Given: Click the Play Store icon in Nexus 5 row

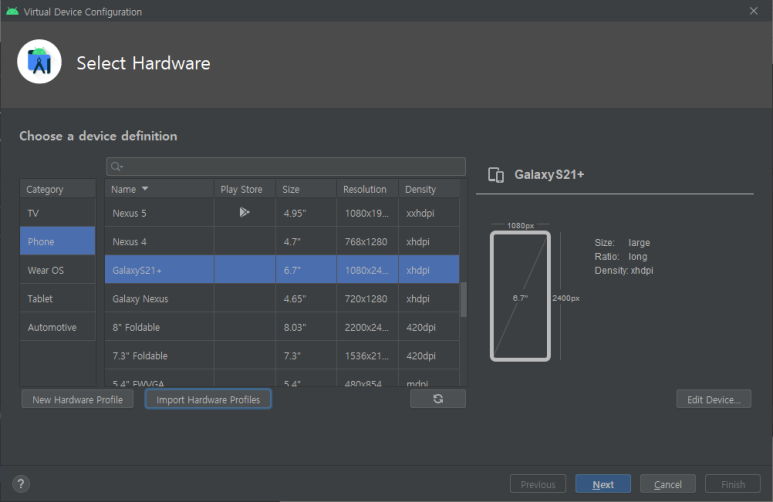Looking at the screenshot, I should (244, 213).
